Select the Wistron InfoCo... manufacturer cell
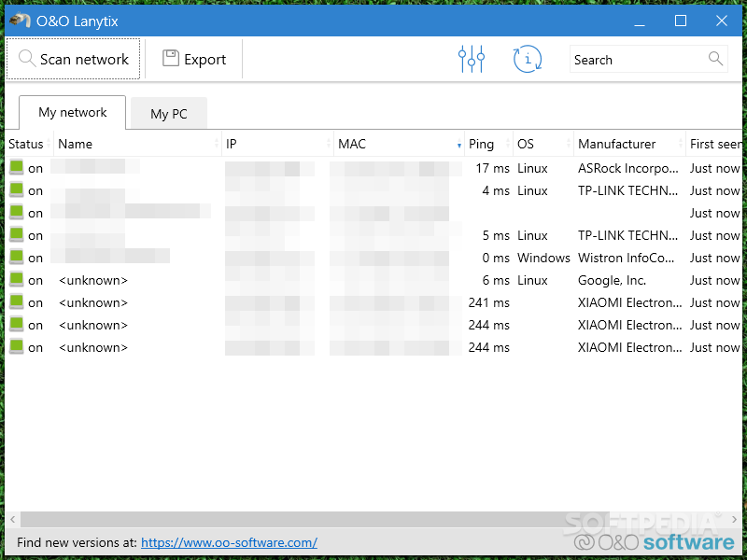 626,258
